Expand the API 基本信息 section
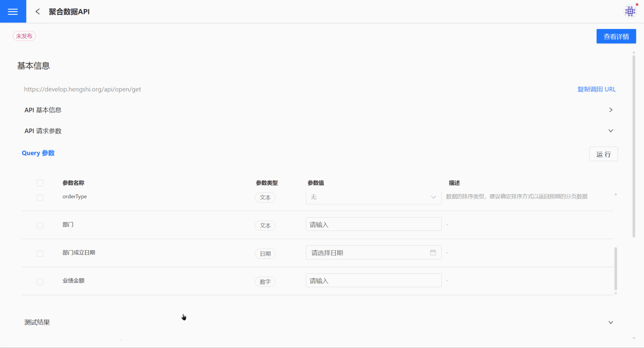 (x=610, y=110)
